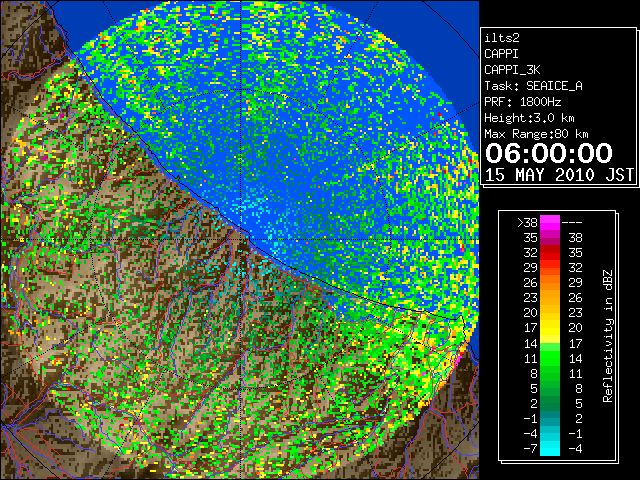640x480 pixels.
Task: Click the vertical "Reflectivity in dBZ" label
Action: (x=608, y=336)
